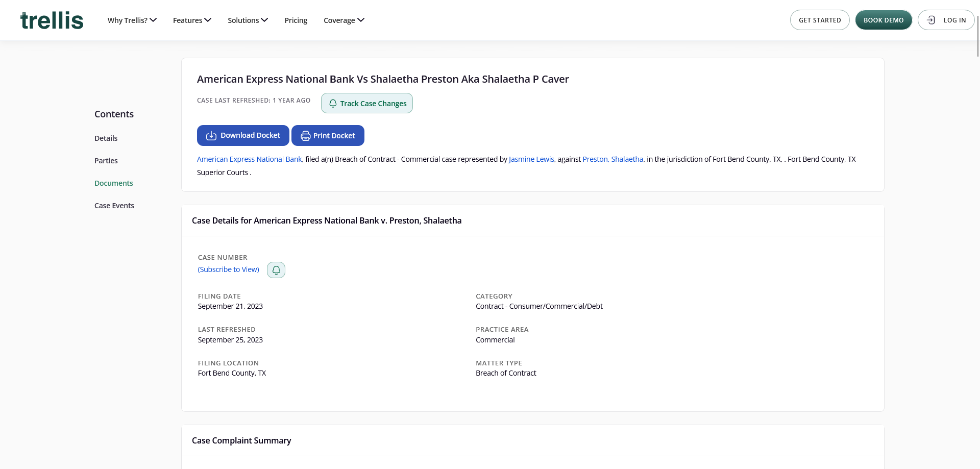Click the Case Last Refreshed label
Image resolution: width=980 pixels, height=469 pixels.
[254, 101]
